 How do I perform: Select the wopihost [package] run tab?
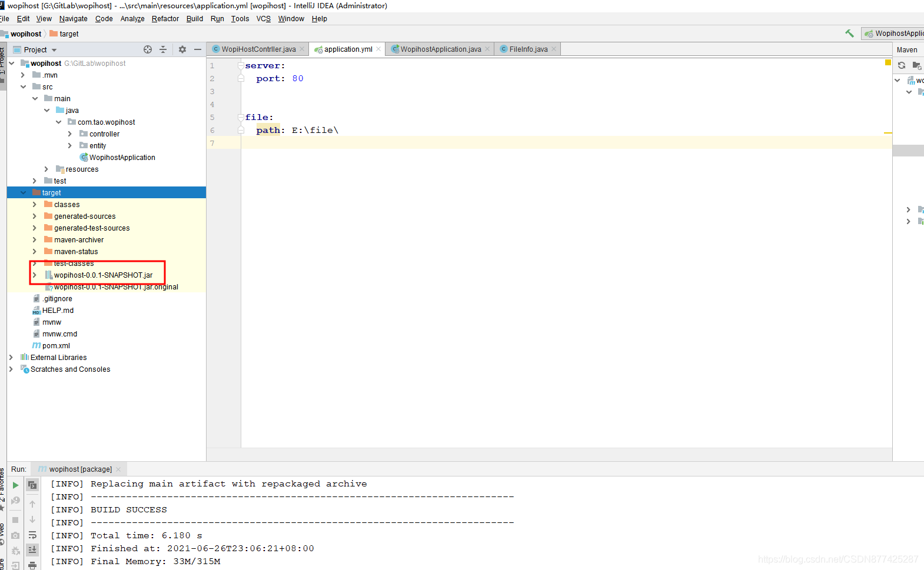[80, 469]
